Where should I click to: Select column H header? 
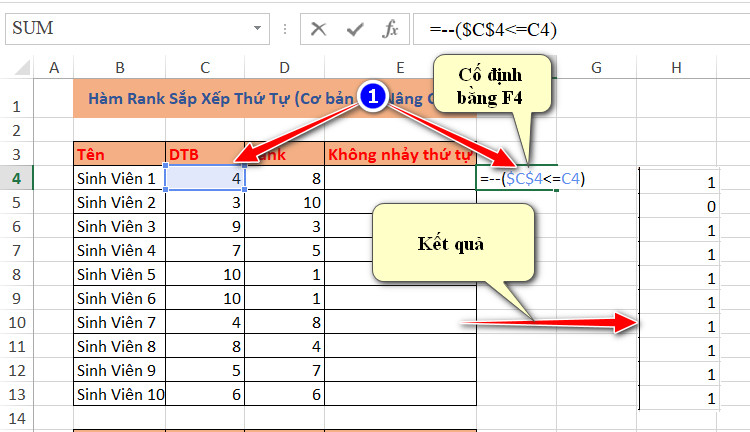coord(677,67)
